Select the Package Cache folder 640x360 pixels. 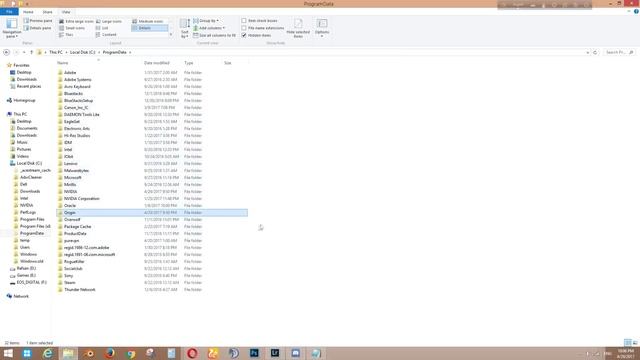[152, 227]
